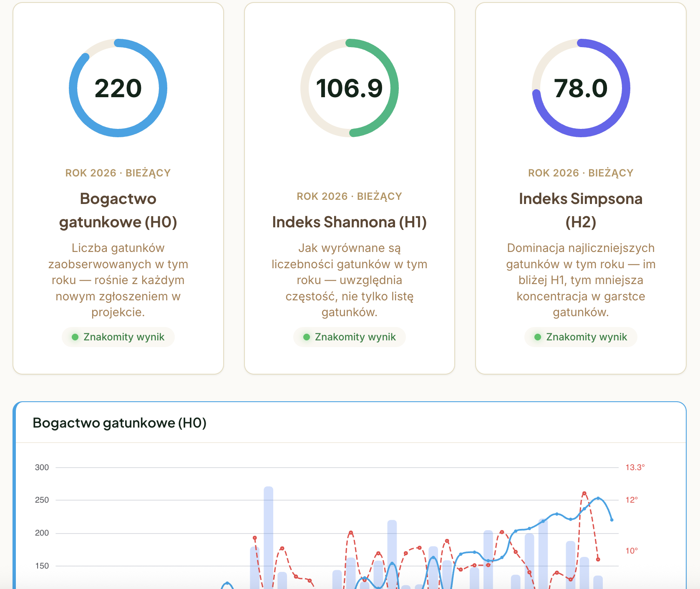Select the "Indeks Shannona (H1)" card heading

tap(350, 222)
